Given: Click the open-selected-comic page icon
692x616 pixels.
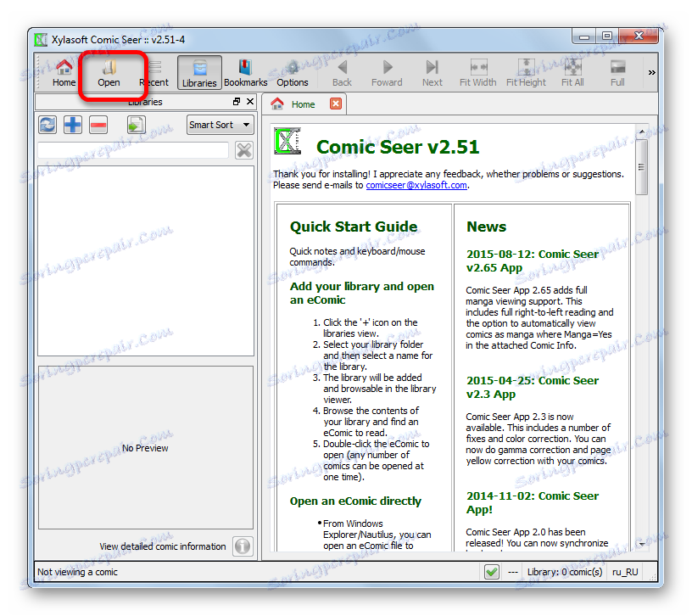Looking at the screenshot, I should click(x=136, y=125).
